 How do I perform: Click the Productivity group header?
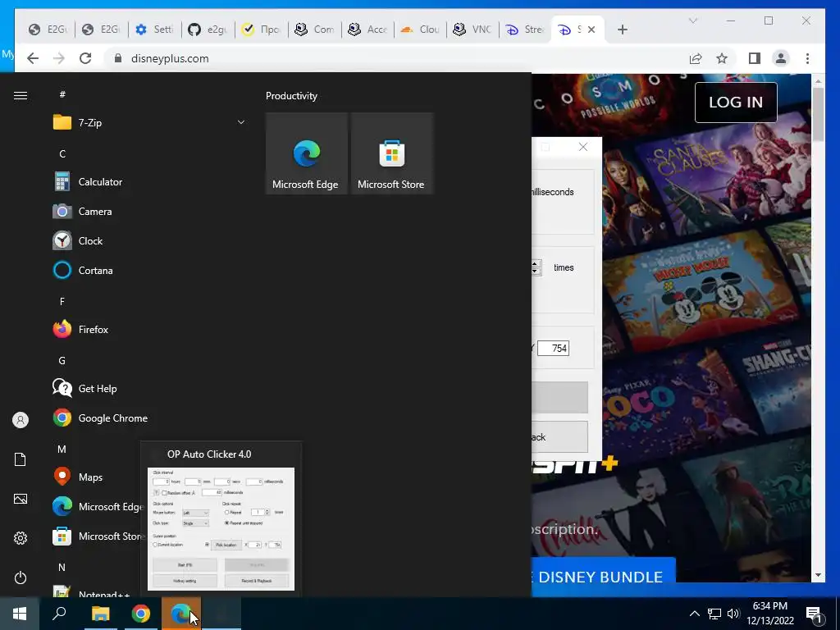pyautogui.click(x=291, y=96)
